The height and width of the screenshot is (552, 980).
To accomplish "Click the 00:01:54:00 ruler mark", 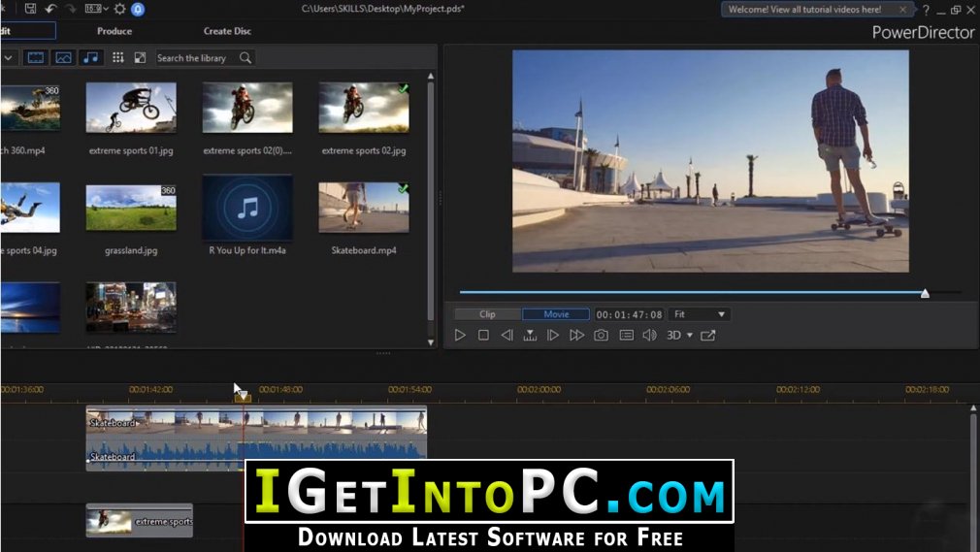I will pos(410,389).
